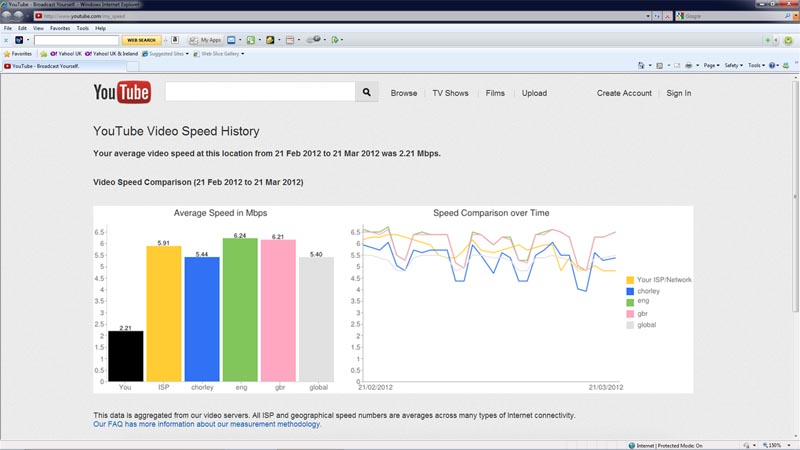Open the Help menu

click(x=101, y=29)
